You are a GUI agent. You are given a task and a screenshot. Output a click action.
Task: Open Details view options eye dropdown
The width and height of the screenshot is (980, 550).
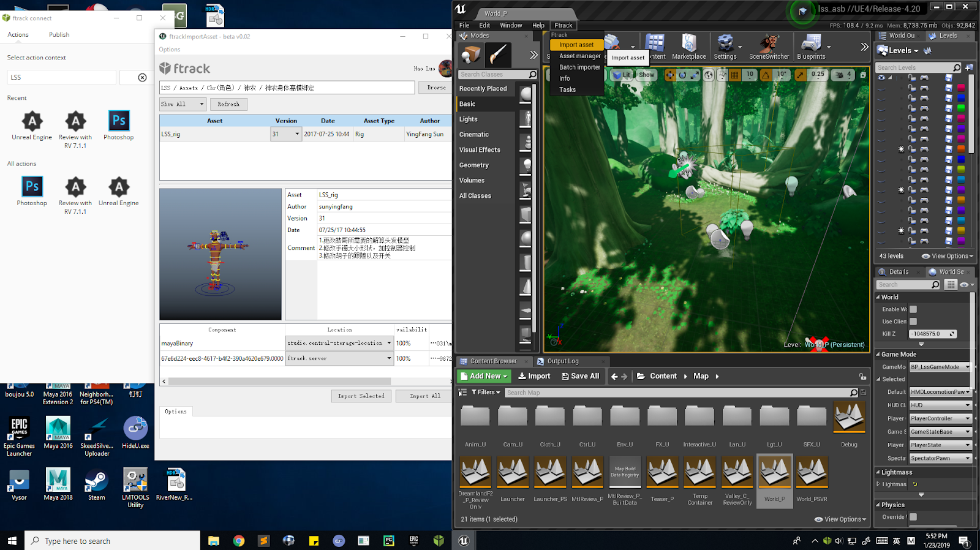coord(967,285)
